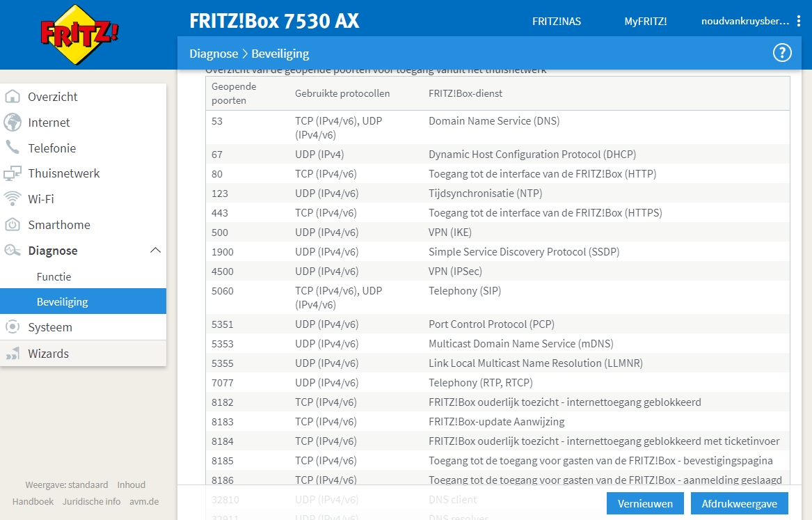Collapse the Diagnose section chevron

coord(156,250)
